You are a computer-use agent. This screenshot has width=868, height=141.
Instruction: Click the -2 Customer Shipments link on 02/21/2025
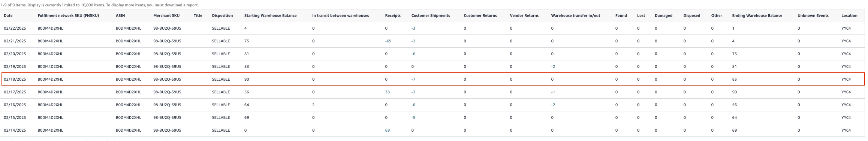(413, 41)
